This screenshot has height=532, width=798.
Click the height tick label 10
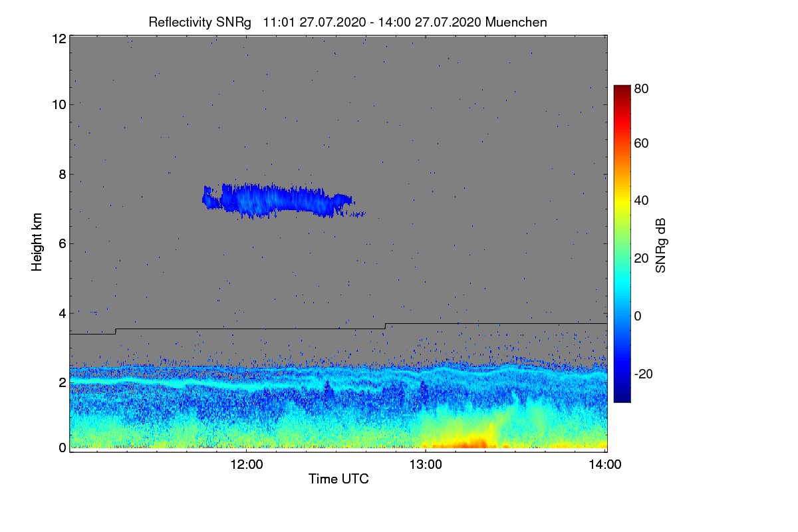pyautogui.click(x=59, y=104)
